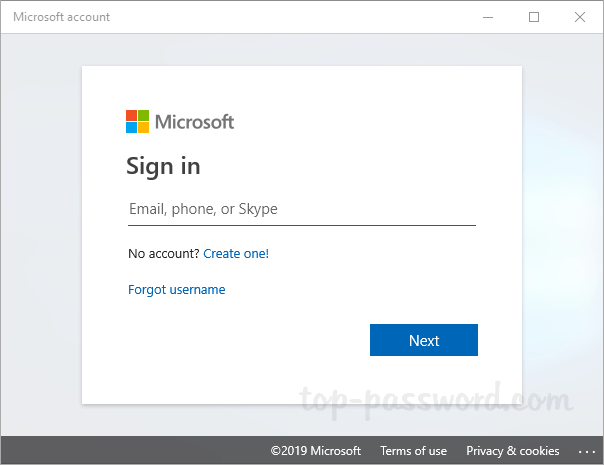Viewport: 604px width, 465px height.
Task: Expand the footer ellipsis more options
Action: (x=586, y=451)
